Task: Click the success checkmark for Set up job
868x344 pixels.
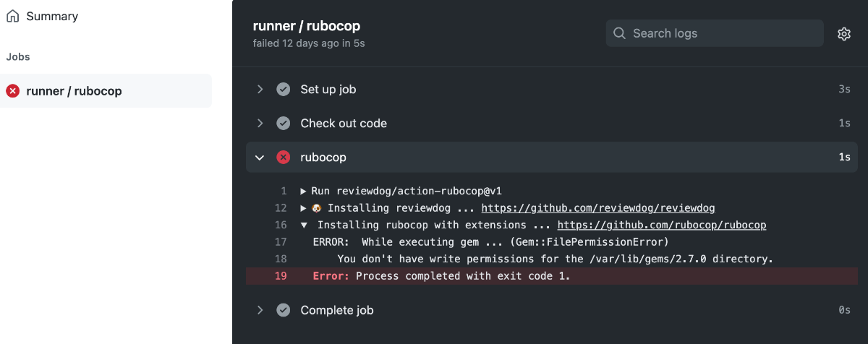Action: pyautogui.click(x=284, y=90)
